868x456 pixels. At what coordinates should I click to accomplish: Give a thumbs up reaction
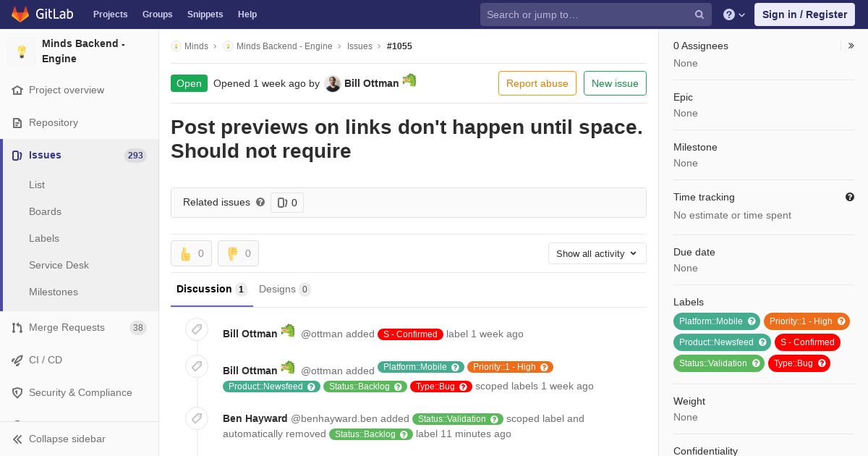click(x=191, y=253)
